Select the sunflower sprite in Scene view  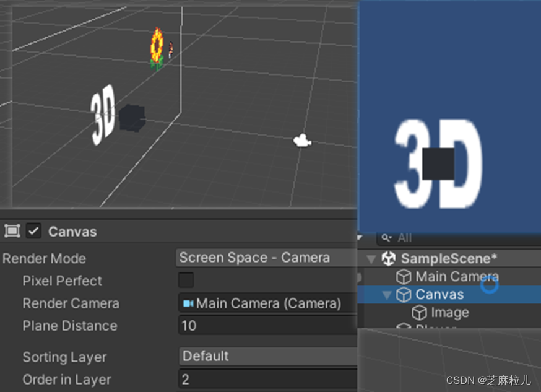point(157,49)
